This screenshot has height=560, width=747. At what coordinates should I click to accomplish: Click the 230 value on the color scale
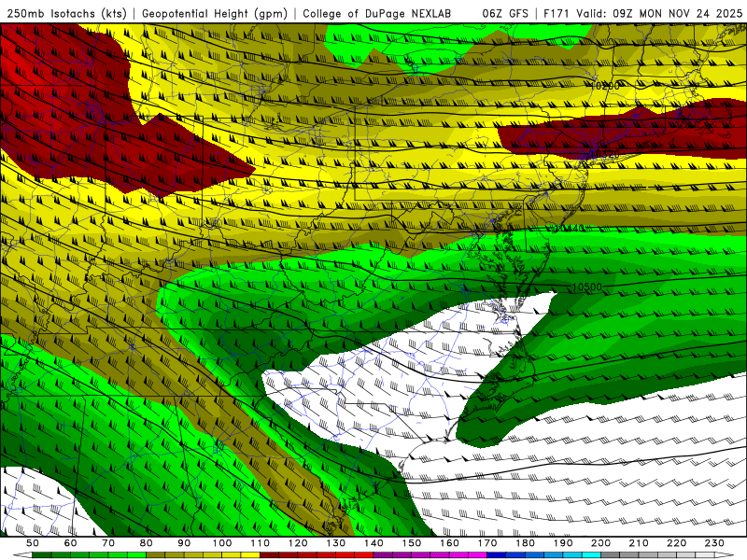click(714, 543)
